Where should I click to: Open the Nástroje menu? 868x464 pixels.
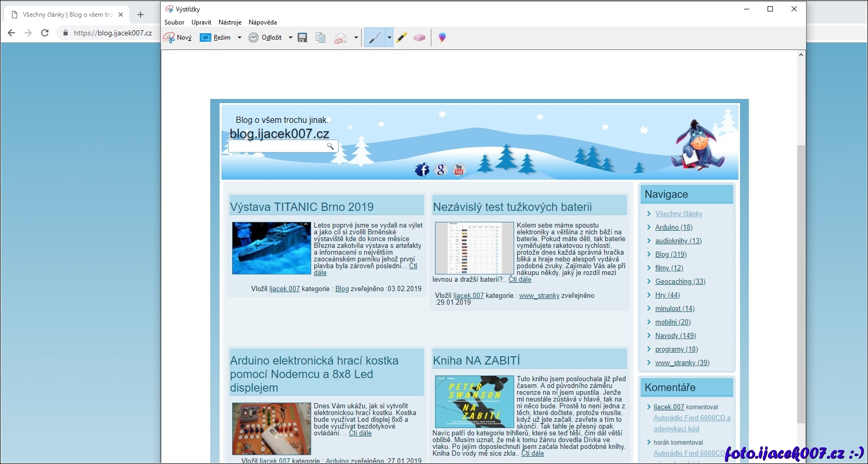(x=230, y=22)
